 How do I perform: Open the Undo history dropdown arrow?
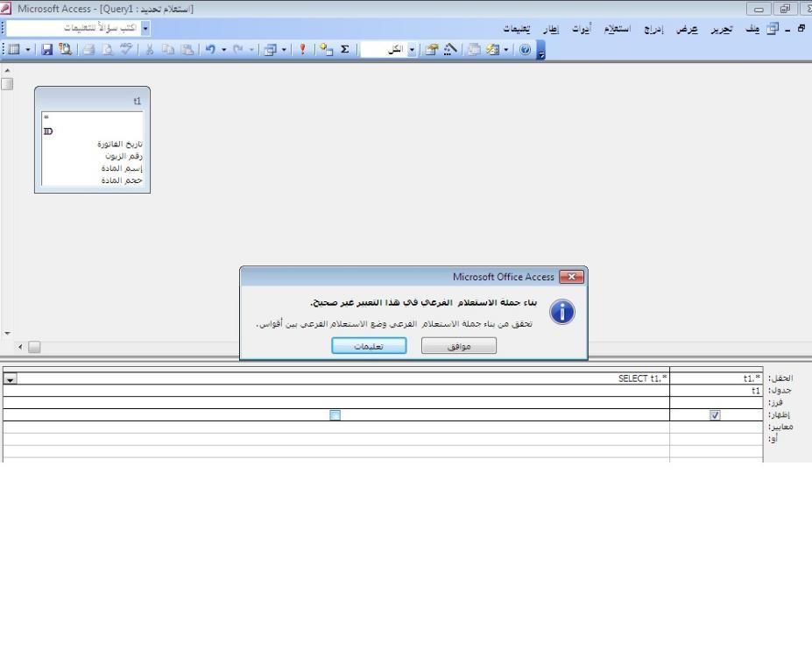tap(223, 49)
